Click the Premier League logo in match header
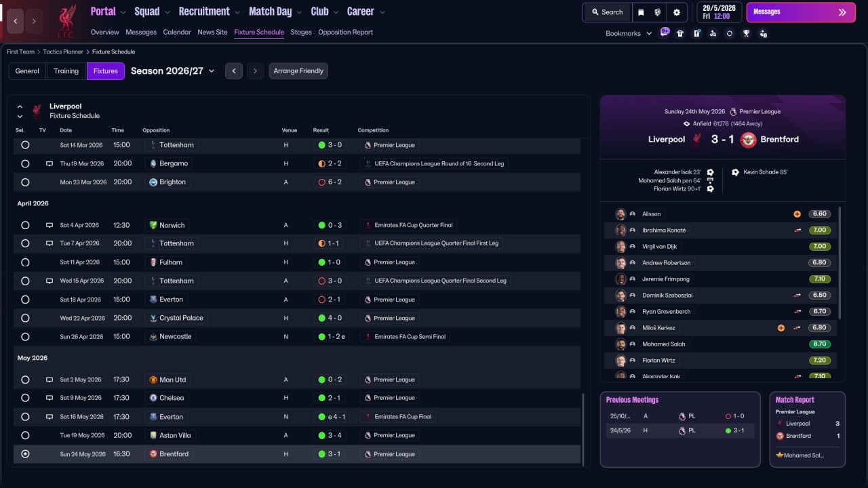Screen dimensions: 868x488 (732, 111)
